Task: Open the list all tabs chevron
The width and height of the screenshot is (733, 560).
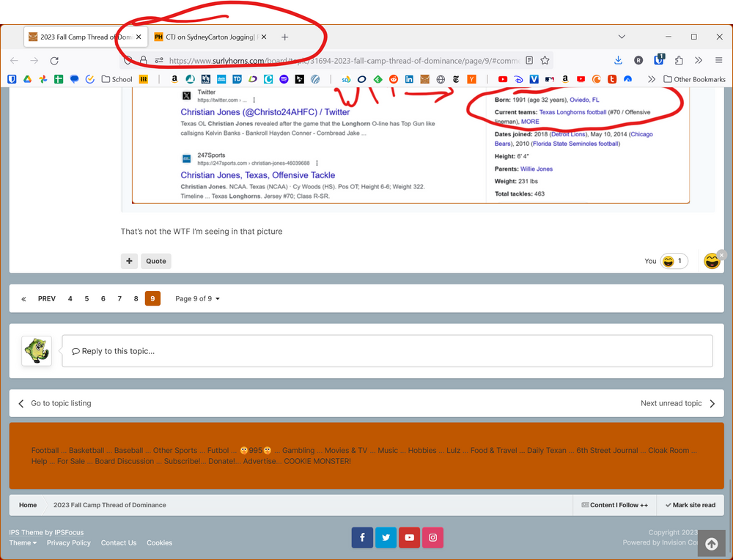Action: tap(622, 37)
